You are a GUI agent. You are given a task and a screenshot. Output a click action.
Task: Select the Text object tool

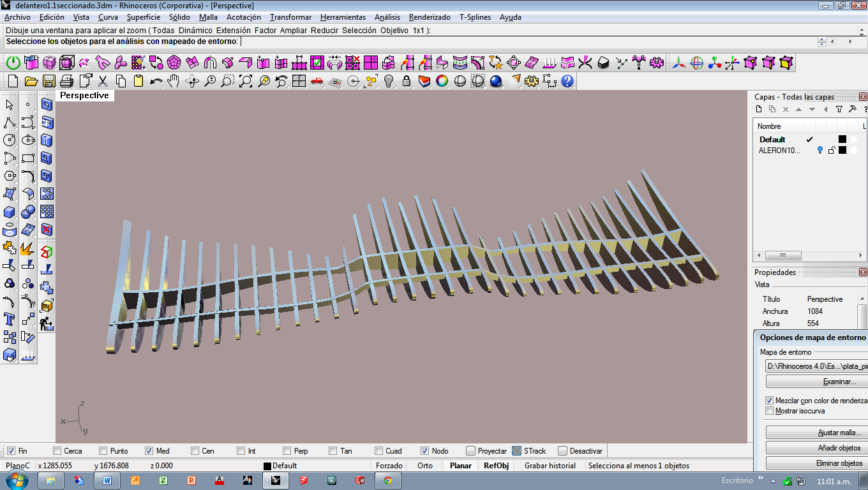[10, 319]
